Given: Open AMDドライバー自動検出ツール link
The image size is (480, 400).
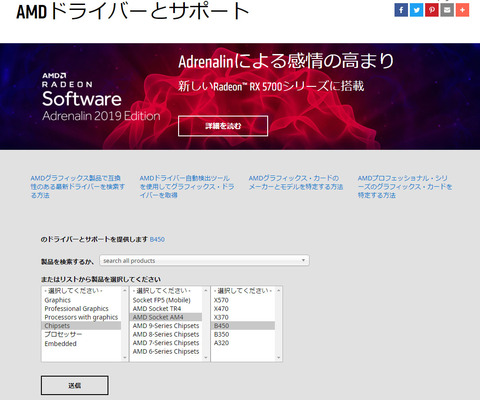Looking at the screenshot, I should pyautogui.click(x=187, y=186).
